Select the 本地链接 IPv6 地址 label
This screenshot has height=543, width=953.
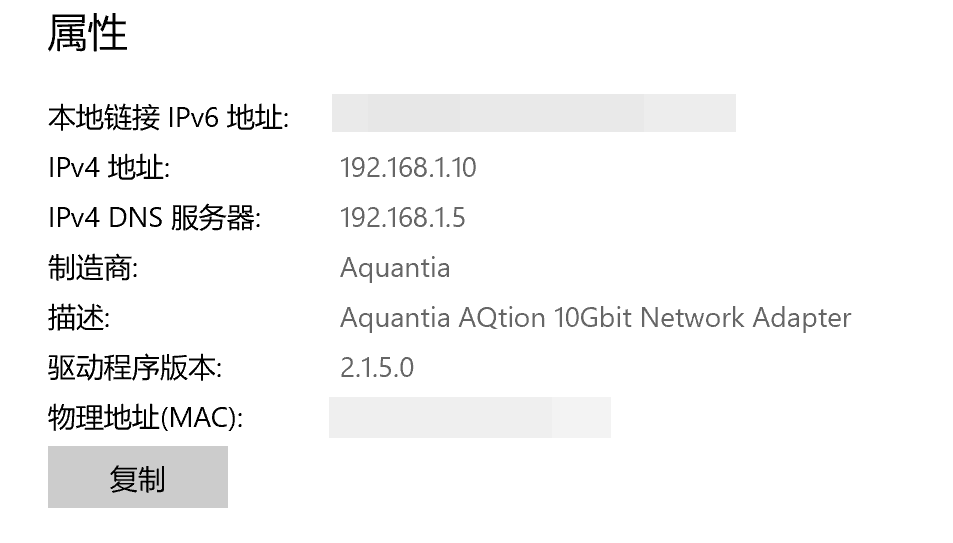pos(169,117)
